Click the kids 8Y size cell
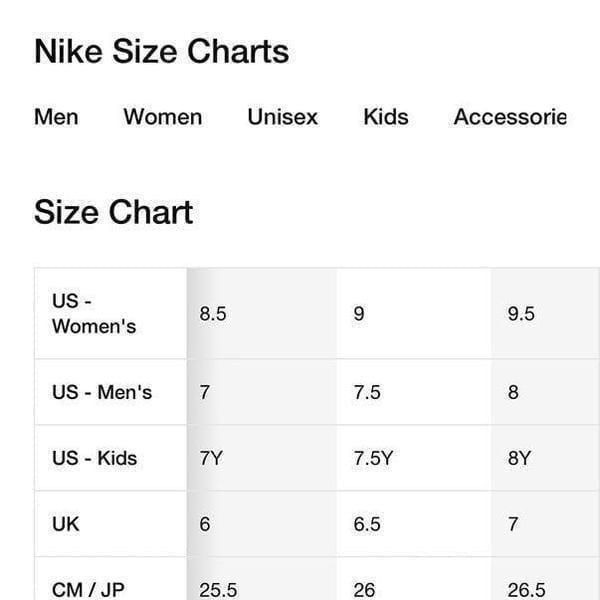Image resolution: width=600 pixels, height=600 pixels. pyautogui.click(x=545, y=458)
